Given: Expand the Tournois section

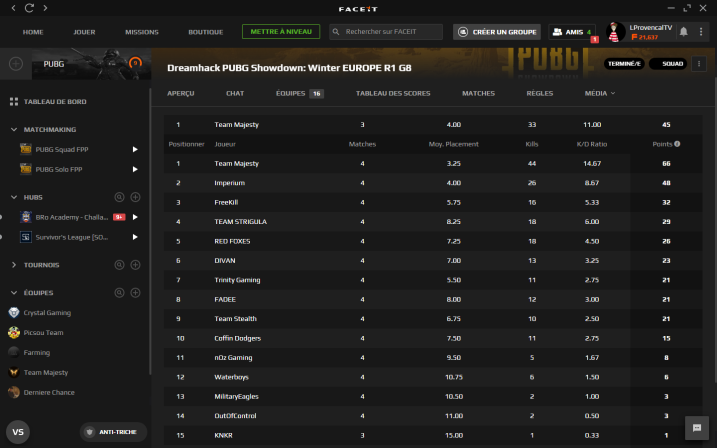Looking at the screenshot, I should coord(14,265).
